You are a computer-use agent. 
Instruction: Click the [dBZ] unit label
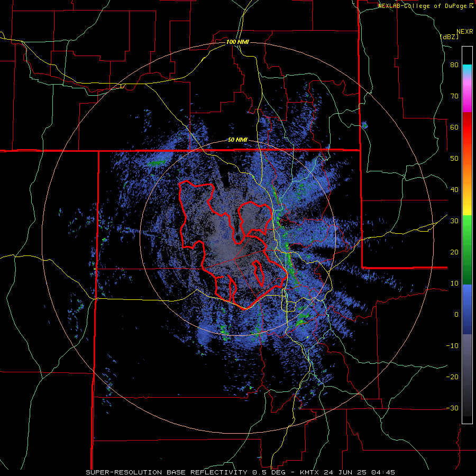(x=449, y=36)
